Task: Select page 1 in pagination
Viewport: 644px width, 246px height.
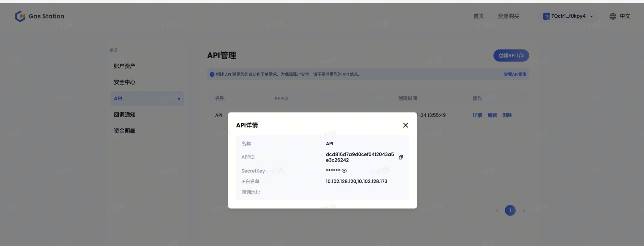Action: [x=510, y=211]
